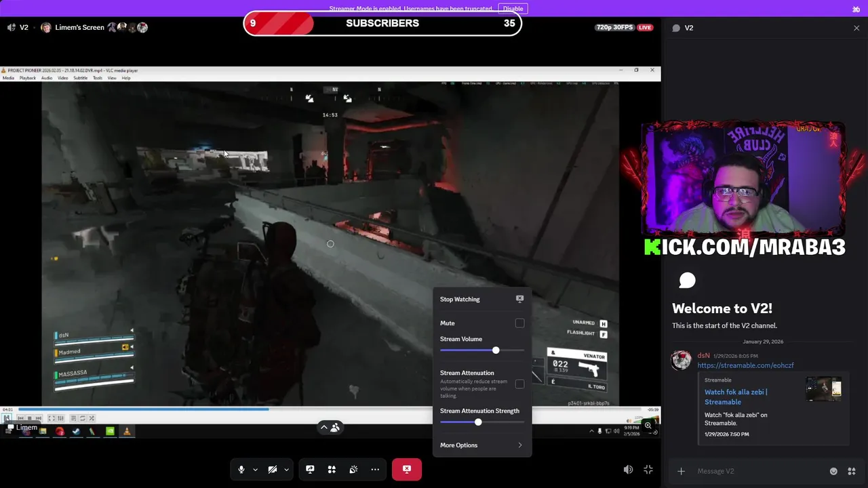Click the 720p 30FPS quality badge
Viewport: 868px width, 488px height.
pyautogui.click(x=615, y=28)
